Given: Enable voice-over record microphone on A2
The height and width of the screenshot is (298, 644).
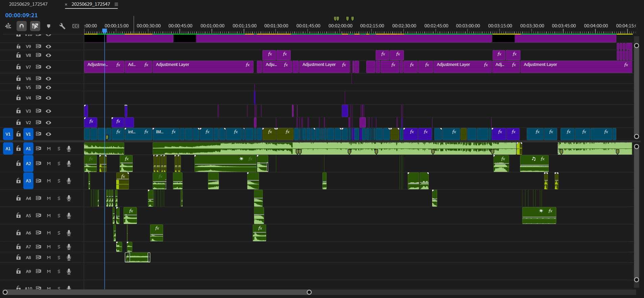Looking at the screenshot, I should click(x=69, y=164).
